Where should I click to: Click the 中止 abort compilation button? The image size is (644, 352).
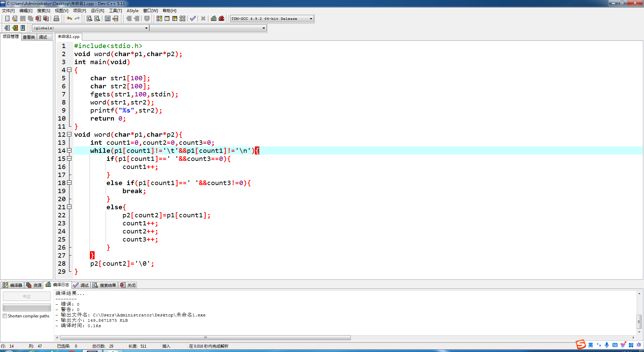(27, 296)
